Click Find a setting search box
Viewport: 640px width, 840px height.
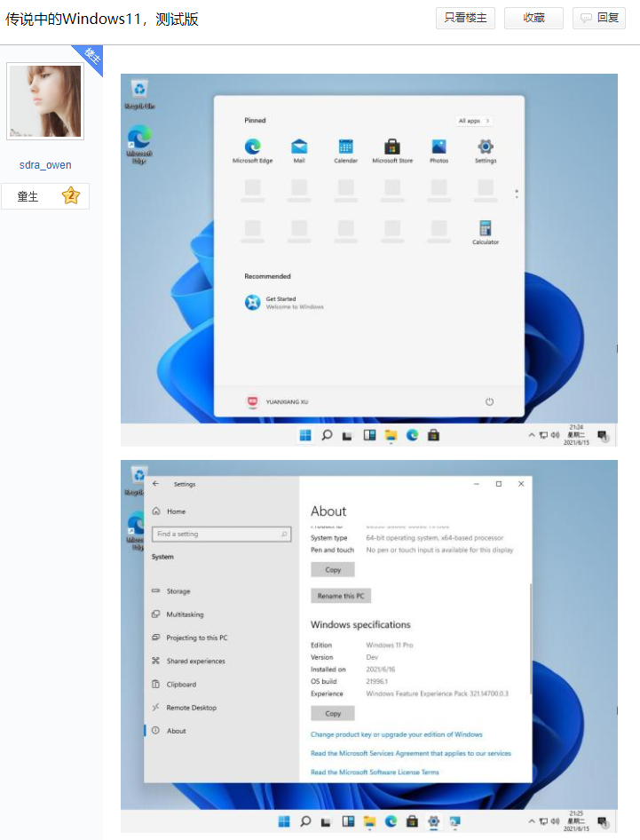(222, 535)
